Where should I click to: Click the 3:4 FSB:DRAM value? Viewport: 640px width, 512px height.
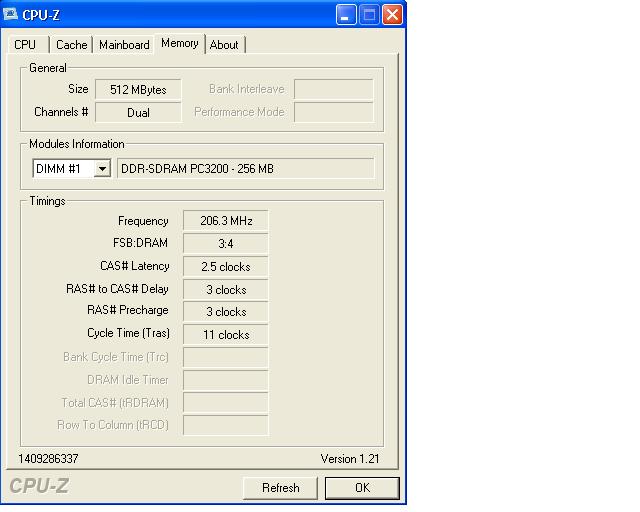click(226, 244)
